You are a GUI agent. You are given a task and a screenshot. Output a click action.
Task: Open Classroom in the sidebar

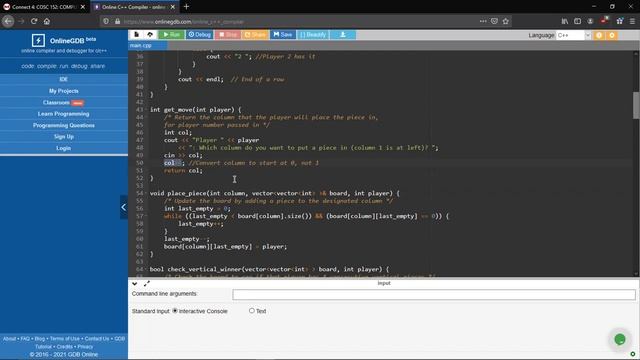tap(64, 102)
